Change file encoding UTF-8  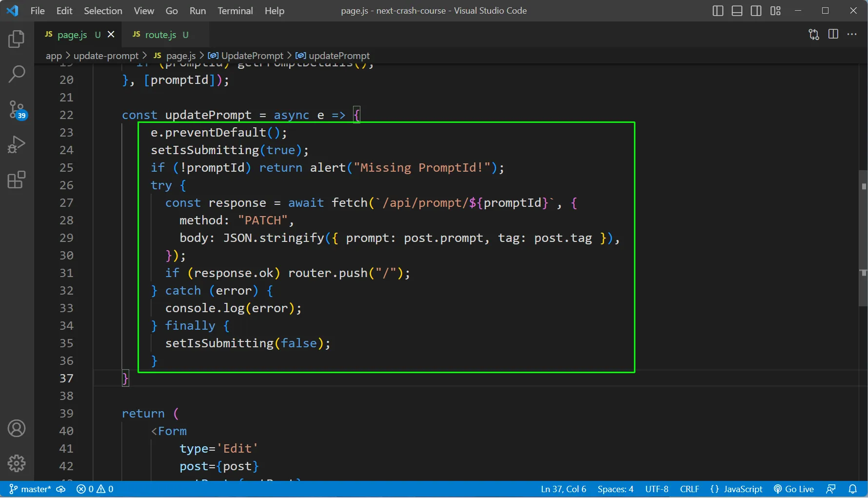[657, 489]
